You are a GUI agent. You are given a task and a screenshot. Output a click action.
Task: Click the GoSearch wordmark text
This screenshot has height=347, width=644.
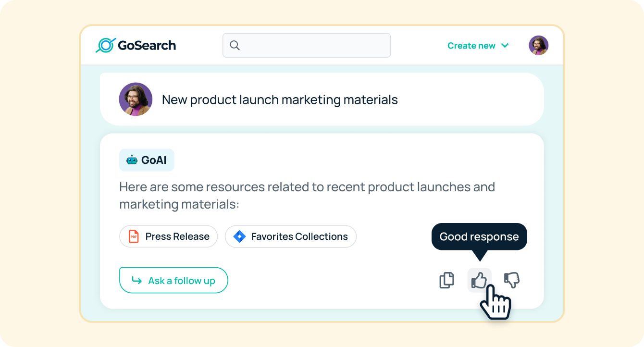tap(147, 45)
